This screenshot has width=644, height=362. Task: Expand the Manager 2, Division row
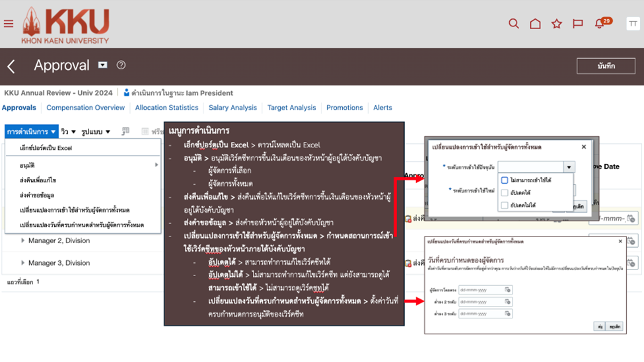23,240
